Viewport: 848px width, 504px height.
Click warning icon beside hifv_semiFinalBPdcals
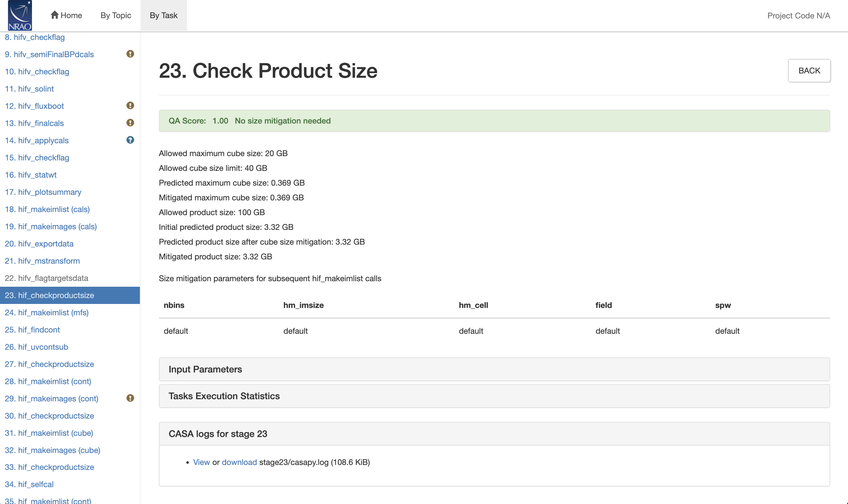(130, 54)
